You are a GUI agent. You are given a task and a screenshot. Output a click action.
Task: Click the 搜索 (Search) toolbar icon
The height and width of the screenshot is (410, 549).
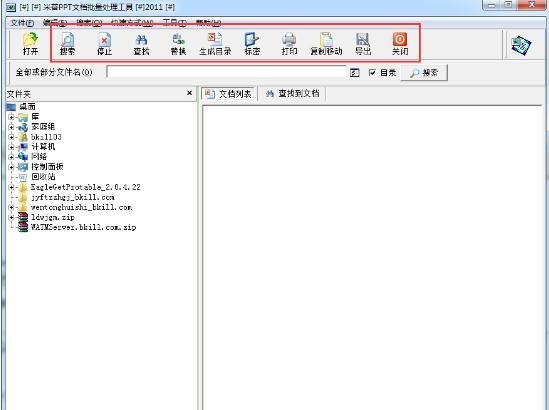point(67,44)
